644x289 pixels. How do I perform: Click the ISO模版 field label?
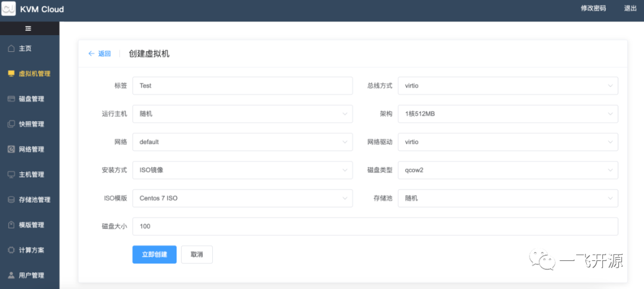(116, 198)
